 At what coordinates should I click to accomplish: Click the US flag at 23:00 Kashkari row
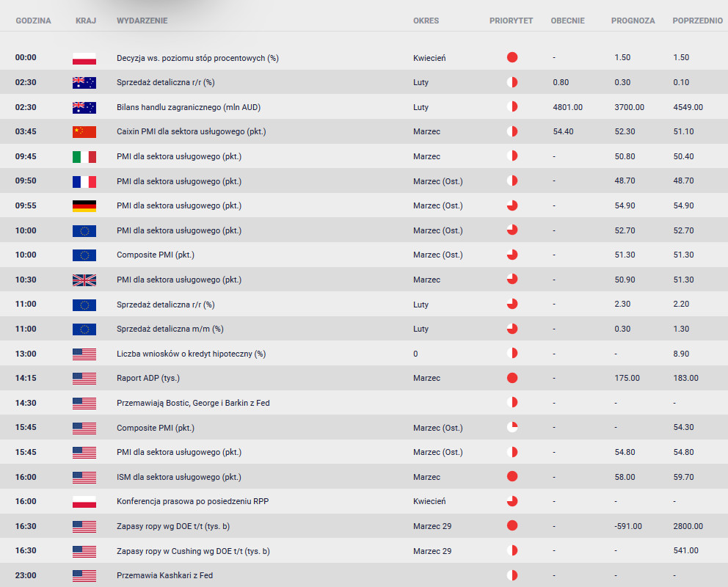click(84, 575)
